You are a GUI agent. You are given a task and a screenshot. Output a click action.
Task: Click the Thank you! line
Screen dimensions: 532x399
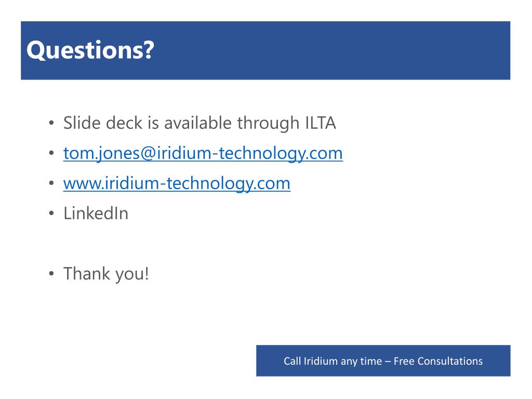(x=106, y=274)
